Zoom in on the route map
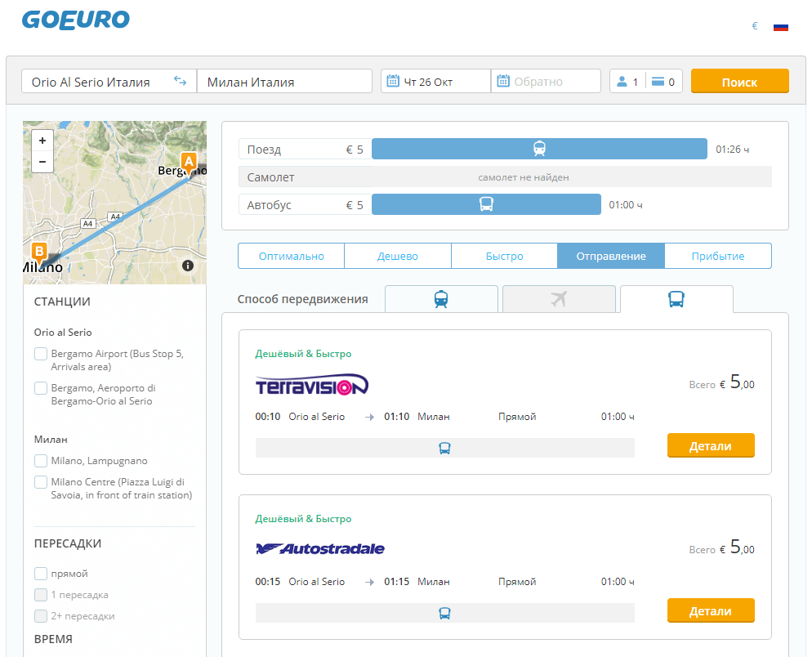Image resolution: width=812 pixels, height=657 pixels. pos(42,141)
